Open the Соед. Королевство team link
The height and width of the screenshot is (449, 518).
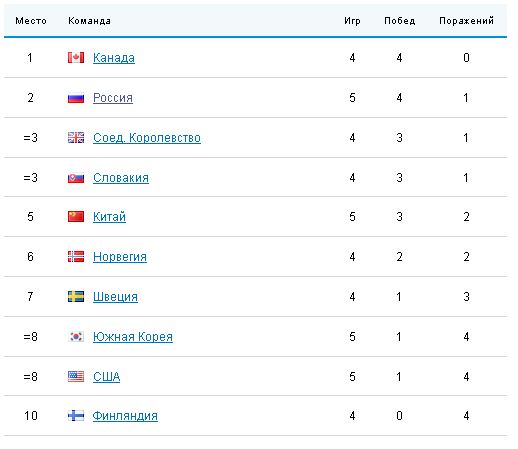tap(147, 138)
